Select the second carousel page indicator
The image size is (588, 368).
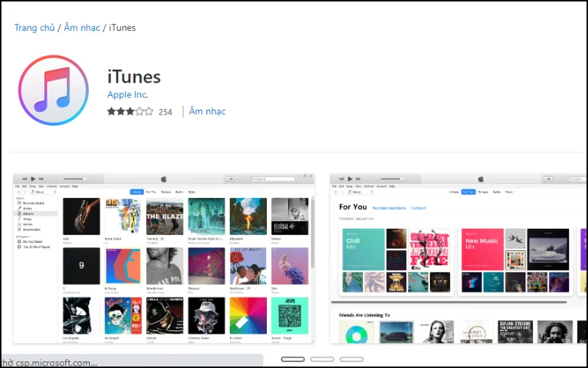coord(322,359)
